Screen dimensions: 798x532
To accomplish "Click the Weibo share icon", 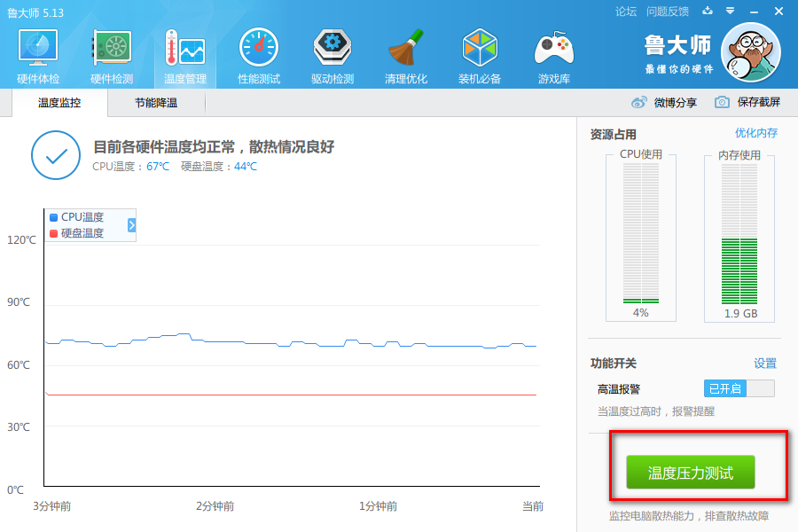I will click(638, 102).
